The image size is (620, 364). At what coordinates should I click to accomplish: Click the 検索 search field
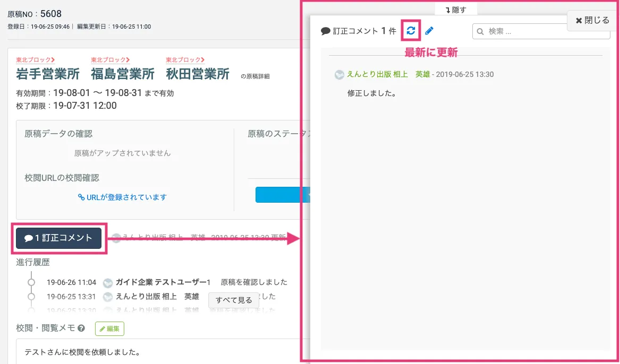pos(541,31)
